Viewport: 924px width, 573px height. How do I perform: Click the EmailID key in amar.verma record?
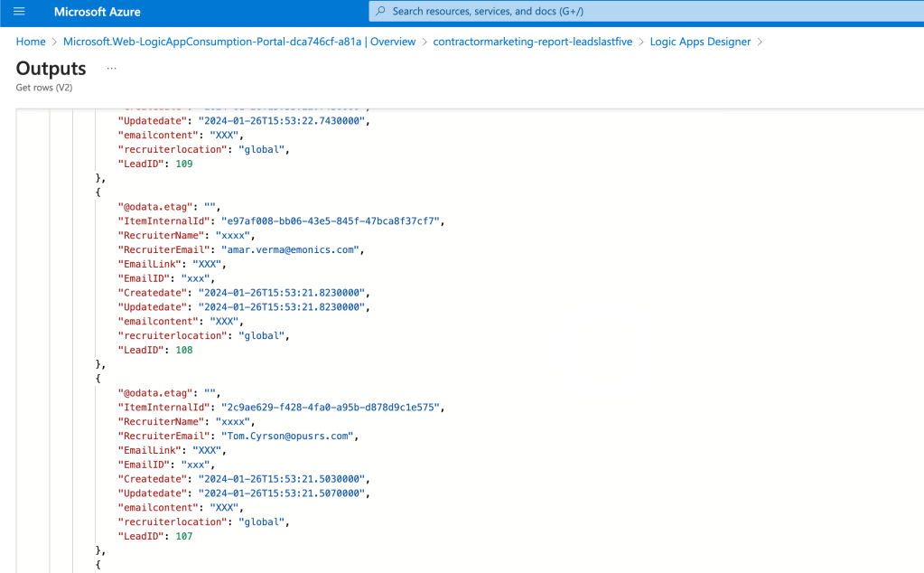[x=144, y=278]
